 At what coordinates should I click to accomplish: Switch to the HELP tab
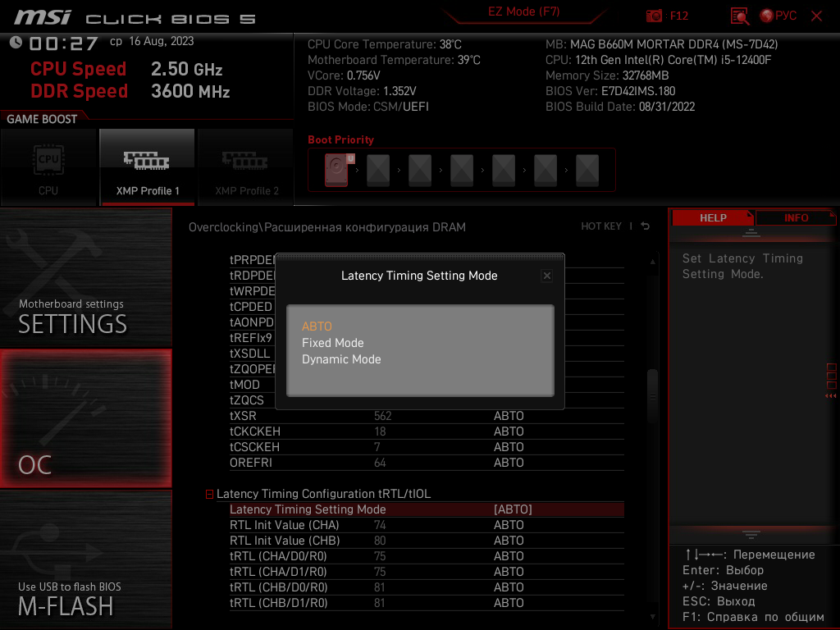pyautogui.click(x=713, y=218)
